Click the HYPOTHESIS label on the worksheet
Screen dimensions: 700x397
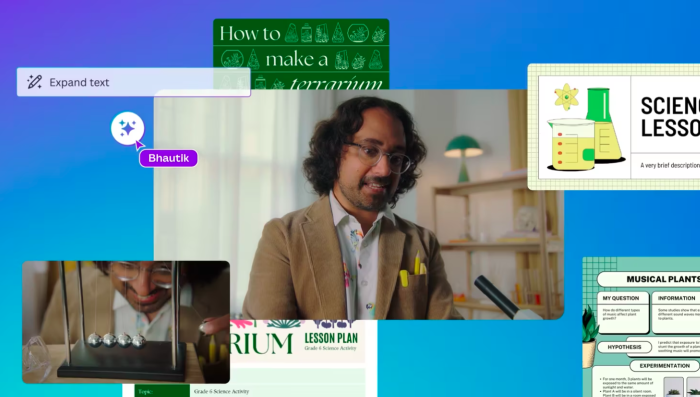point(624,347)
